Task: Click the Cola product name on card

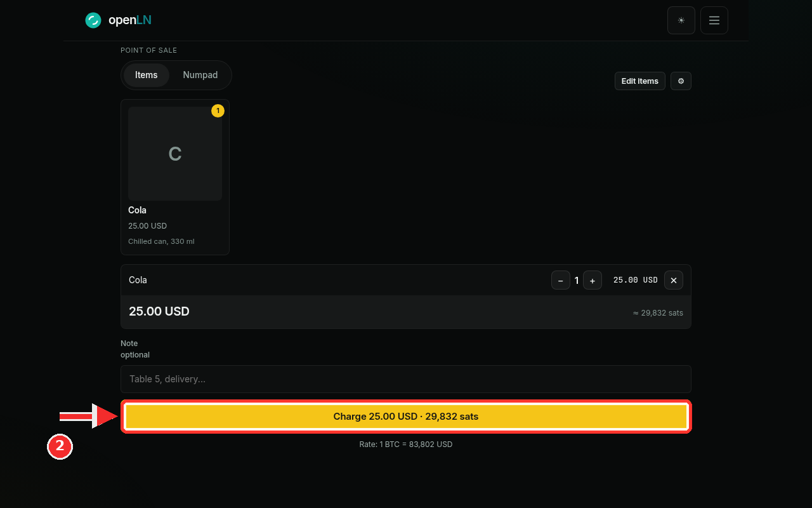Action: tap(138, 210)
